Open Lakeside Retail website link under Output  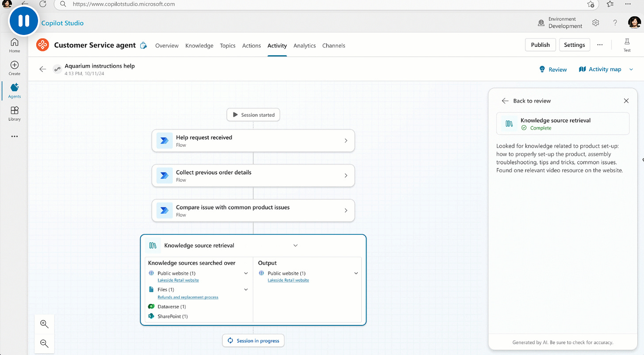click(x=288, y=280)
